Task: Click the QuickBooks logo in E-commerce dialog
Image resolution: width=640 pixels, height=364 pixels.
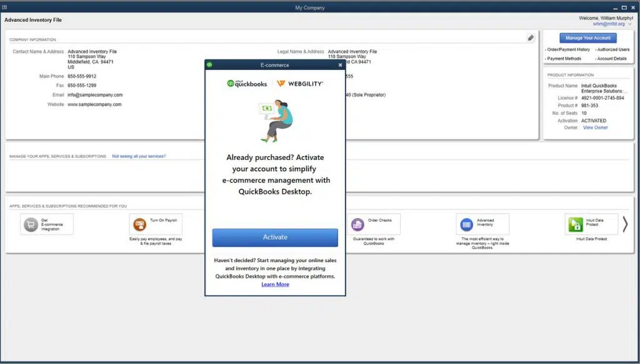Action: point(247,84)
